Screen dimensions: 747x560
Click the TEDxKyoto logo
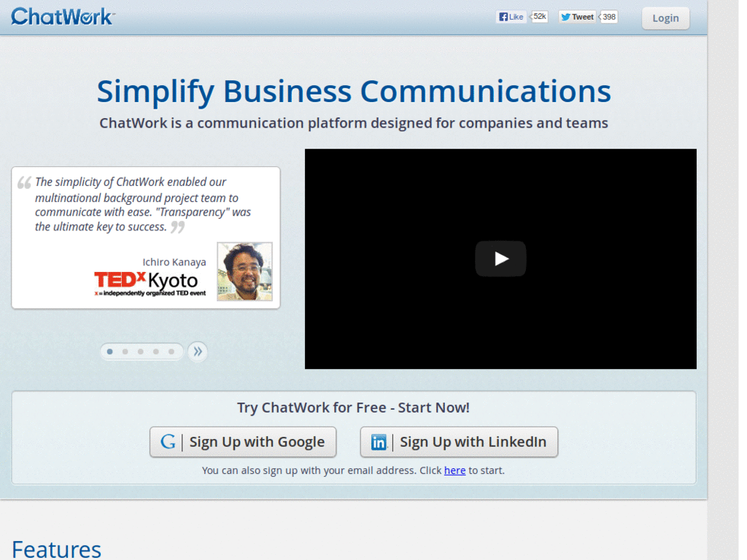[150, 284]
